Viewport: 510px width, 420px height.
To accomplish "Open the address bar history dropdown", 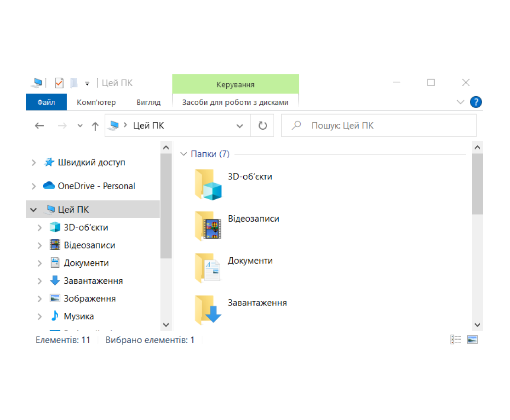I will [240, 126].
